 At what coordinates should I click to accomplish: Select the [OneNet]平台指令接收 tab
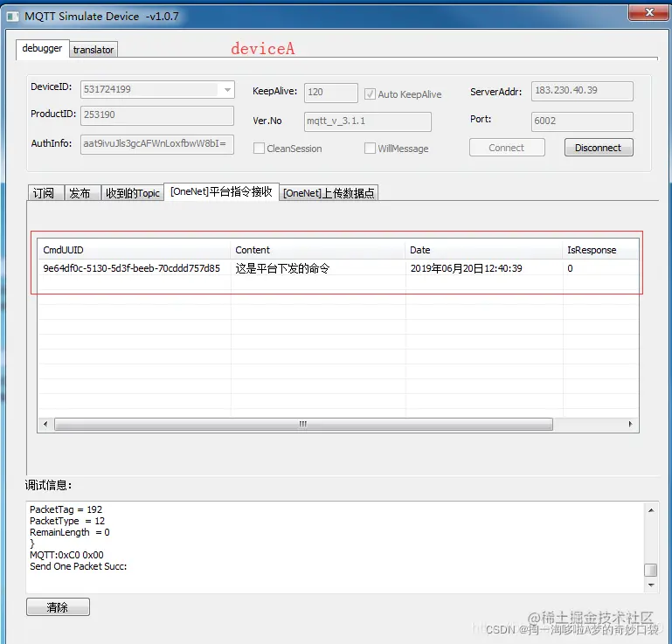(x=222, y=191)
